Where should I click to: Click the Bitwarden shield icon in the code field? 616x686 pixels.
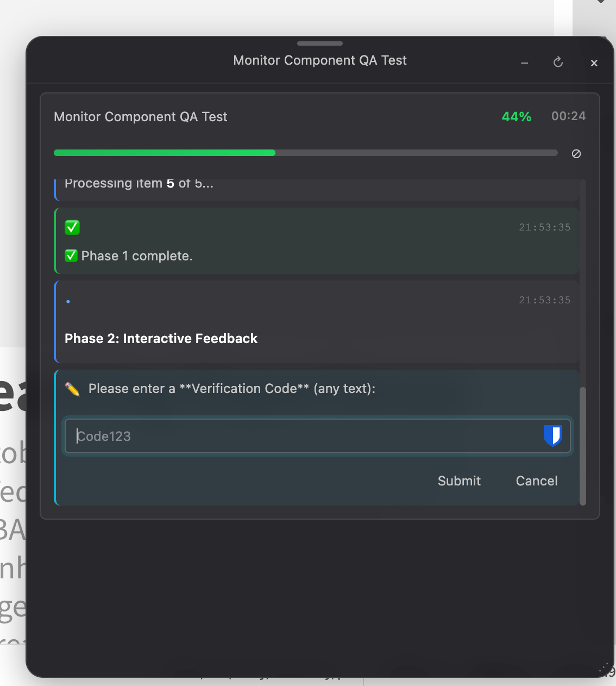(x=552, y=435)
